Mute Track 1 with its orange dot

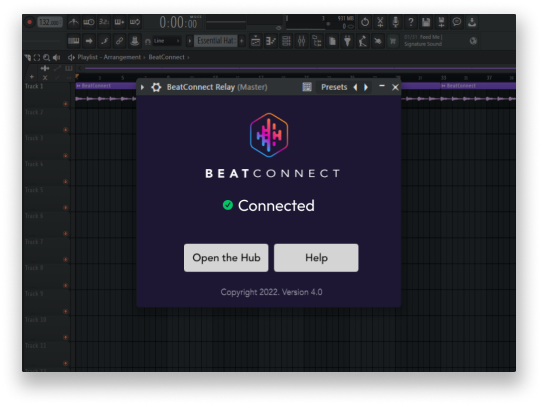point(65,104)
